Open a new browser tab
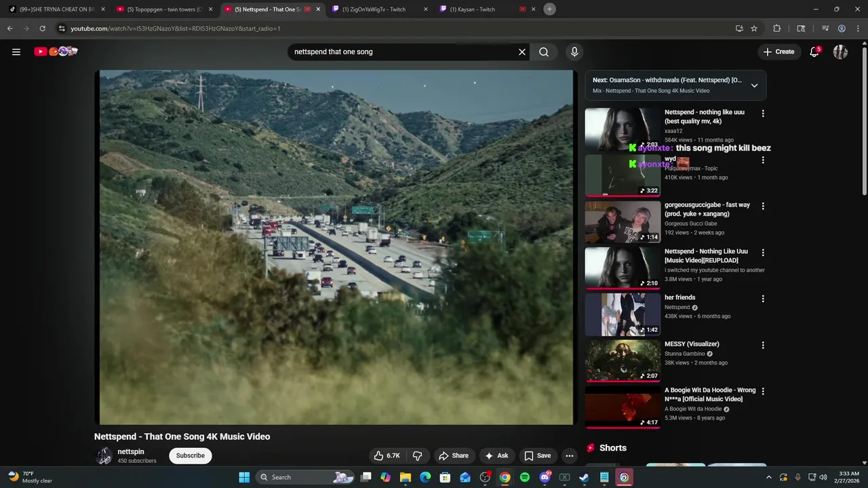Viewport: 868px width, 488px height. (550, 9)
